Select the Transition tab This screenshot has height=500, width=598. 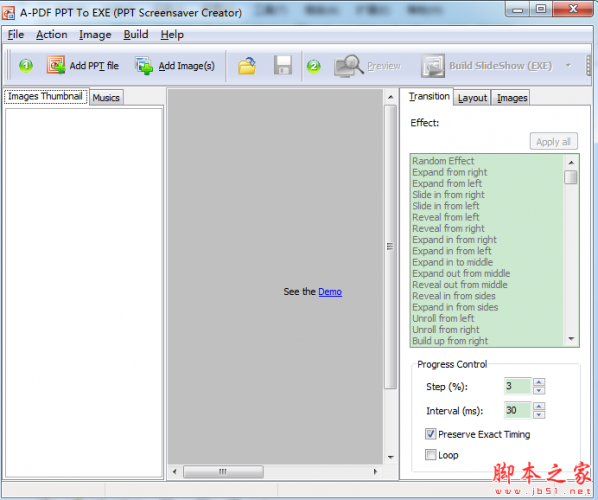429,96
